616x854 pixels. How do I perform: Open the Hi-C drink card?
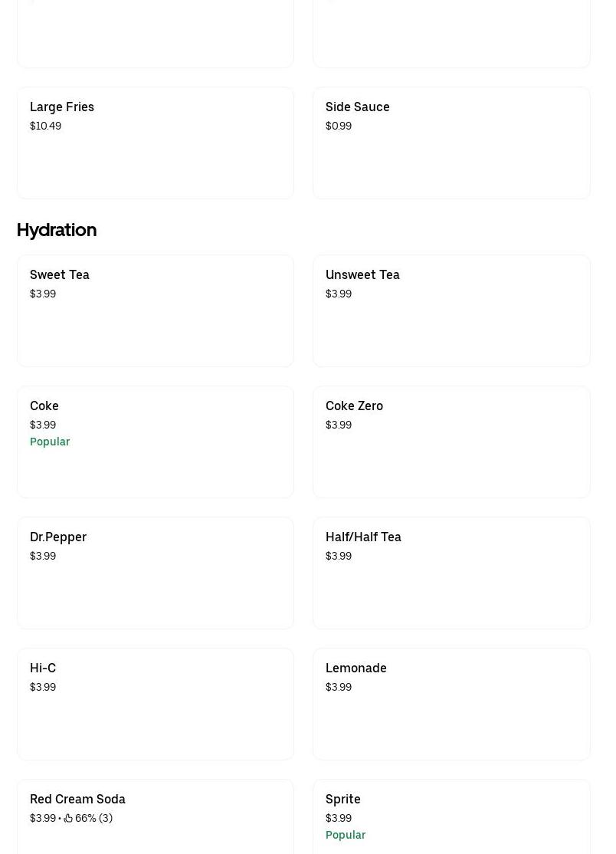tap(156, 705)
